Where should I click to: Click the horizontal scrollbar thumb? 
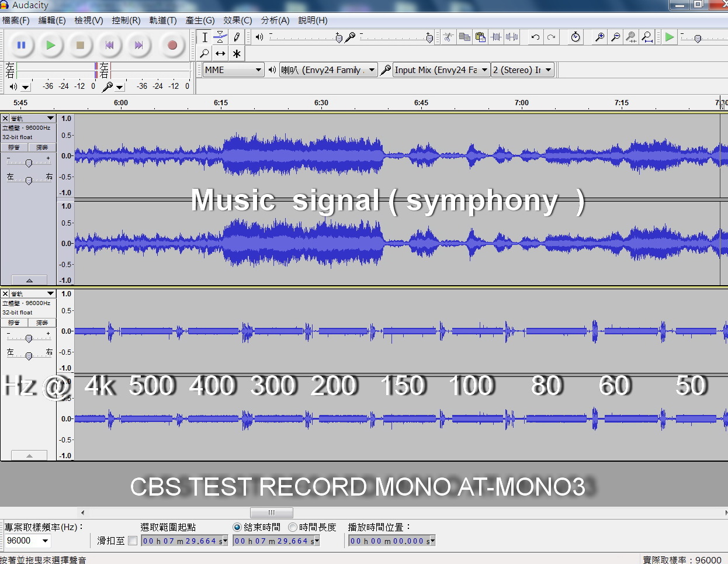pos(271,513)
